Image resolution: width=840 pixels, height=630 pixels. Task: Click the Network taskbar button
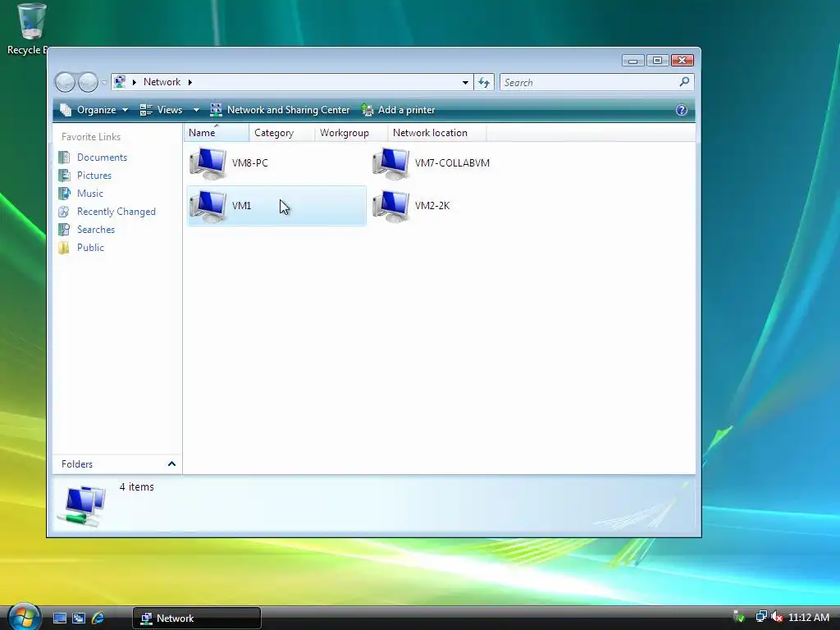click(197, 619)
